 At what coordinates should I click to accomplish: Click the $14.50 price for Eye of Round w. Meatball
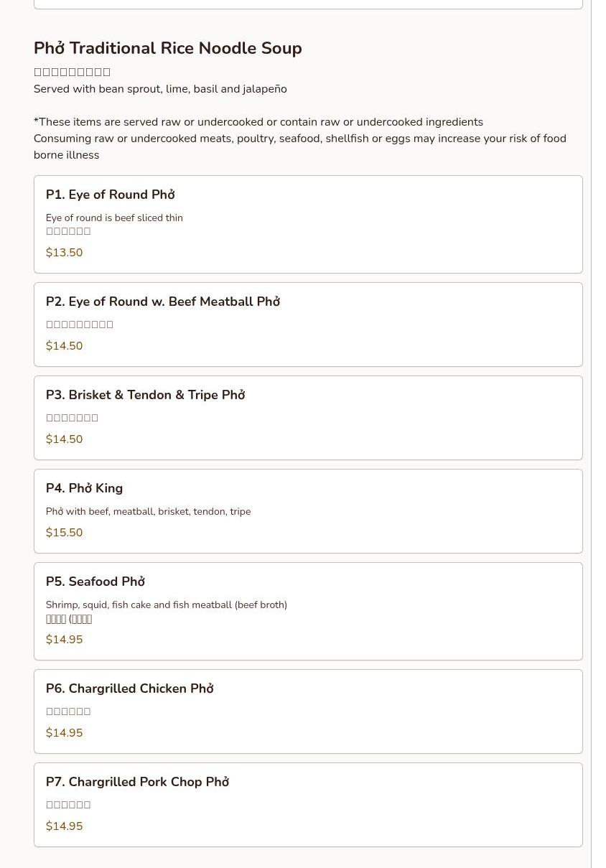(x=65, y=346)
